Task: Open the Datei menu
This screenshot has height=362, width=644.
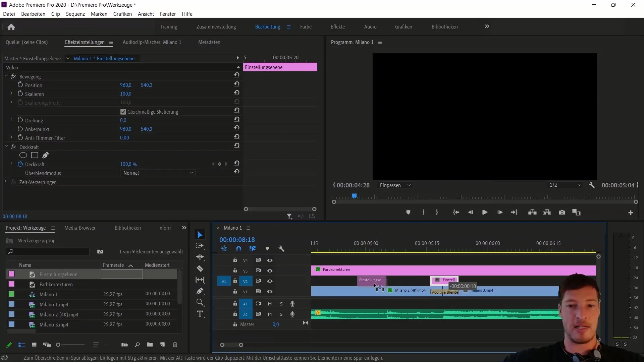Action: click(9, 14)
